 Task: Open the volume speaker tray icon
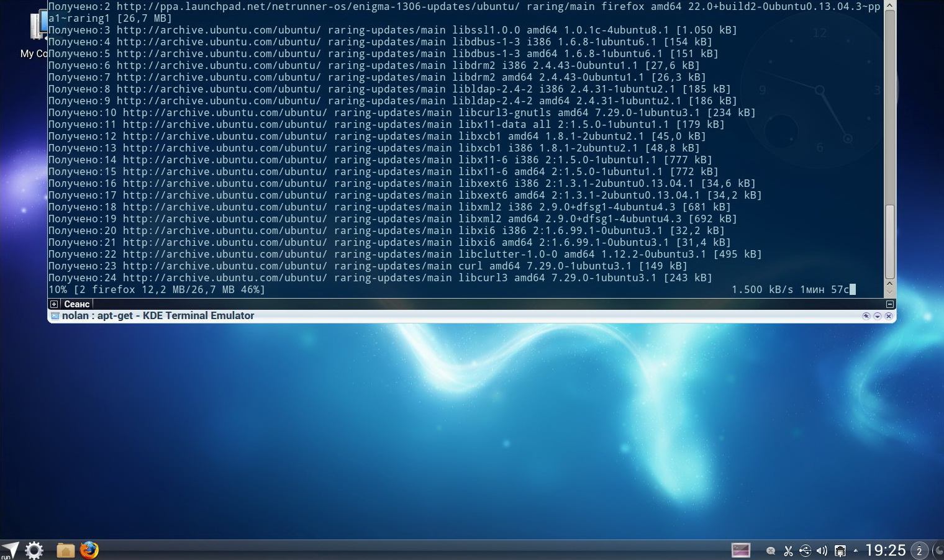pyautogui.click(x=822, y=551)
